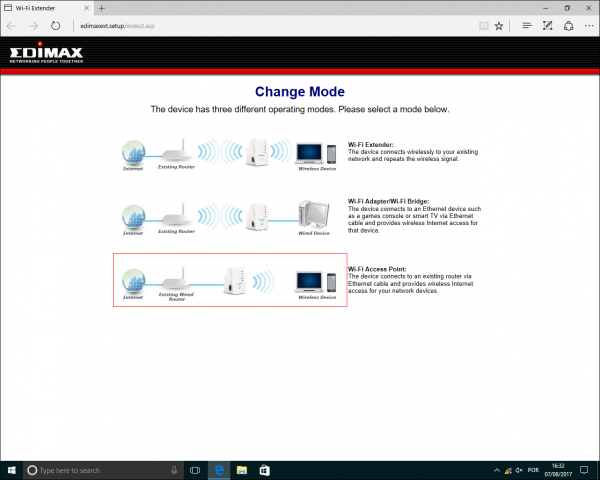Open a new browser tab
The height and width of the screenshot is (480, 600).
click(x=101, y=8)
